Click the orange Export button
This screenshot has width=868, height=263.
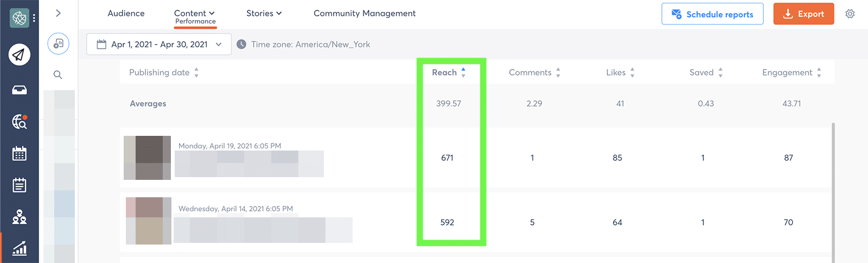point(803,14)
